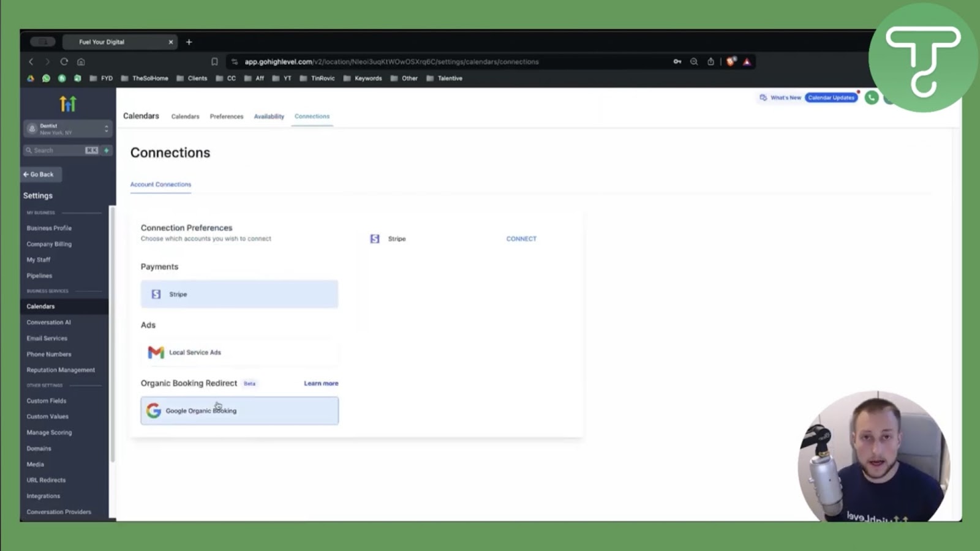Viewport: 980px width, 551px height.
Task: Open the Keywords bookmarks folder
Action: pyautogui.click(x=363, y=78)
